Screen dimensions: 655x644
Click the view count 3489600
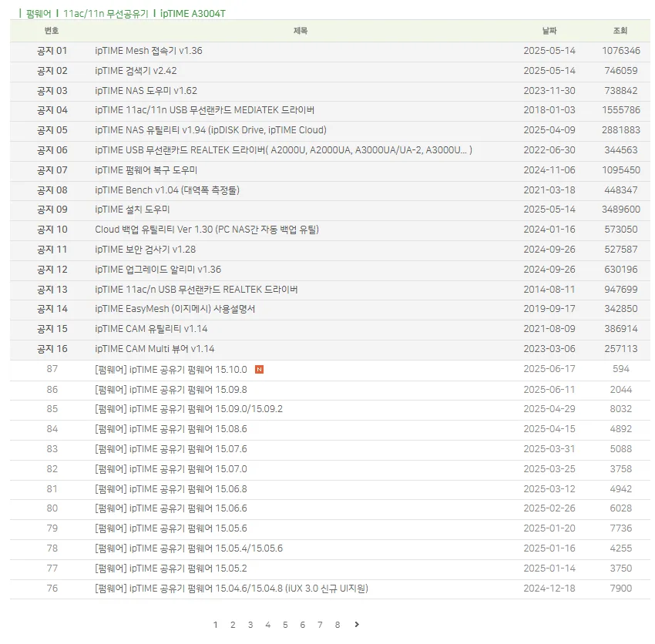click(621, 210)
